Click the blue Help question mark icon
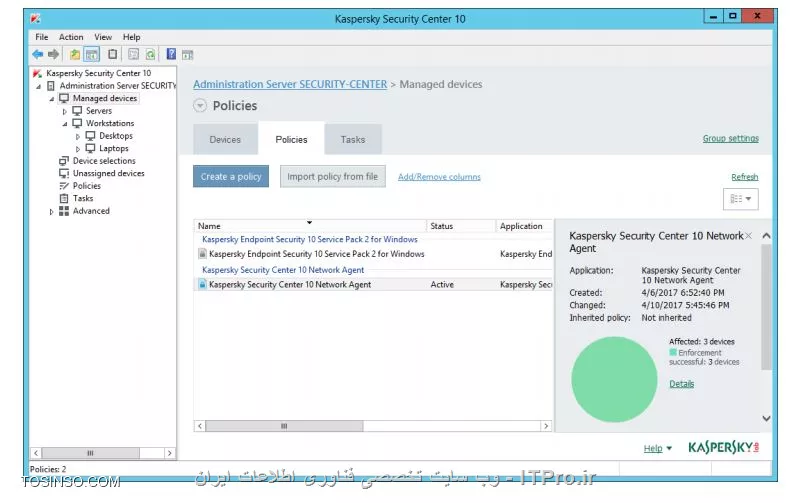 click(x=171, y=54)
